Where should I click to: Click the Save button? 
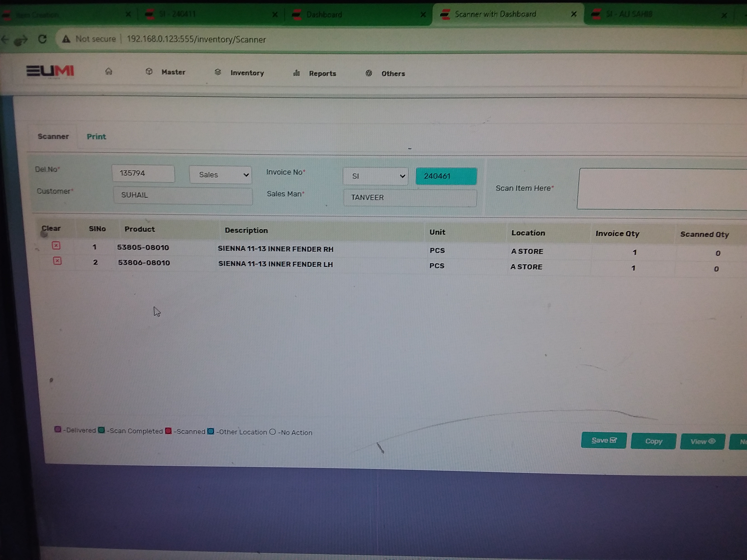(604, 441)
